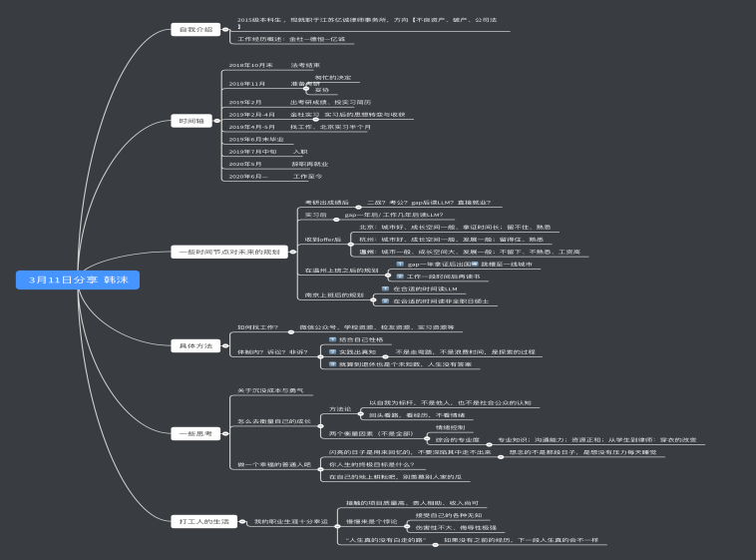Select the 关于沉没成本与勇气 subtopic
This screenshot has width=756, height=560.
click(269, 389)
